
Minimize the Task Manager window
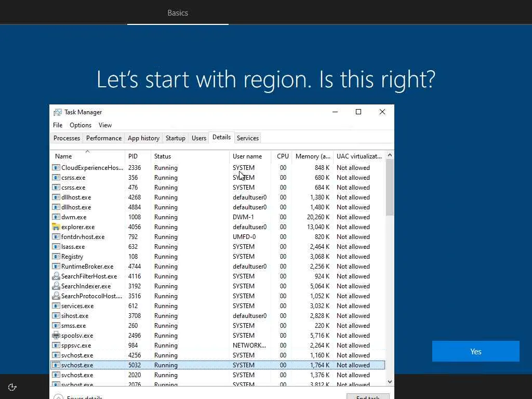tap(335, 112)
